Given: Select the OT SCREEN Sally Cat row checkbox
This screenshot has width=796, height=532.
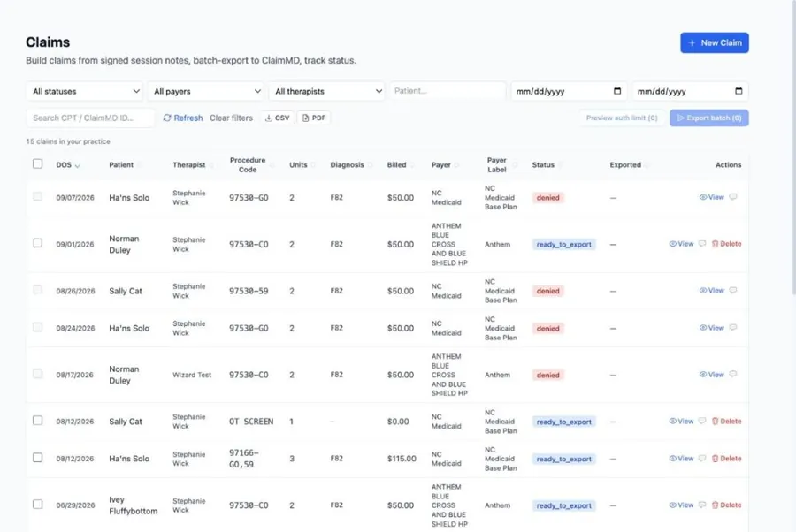Looking at the screenshot, I should [37, 421].
